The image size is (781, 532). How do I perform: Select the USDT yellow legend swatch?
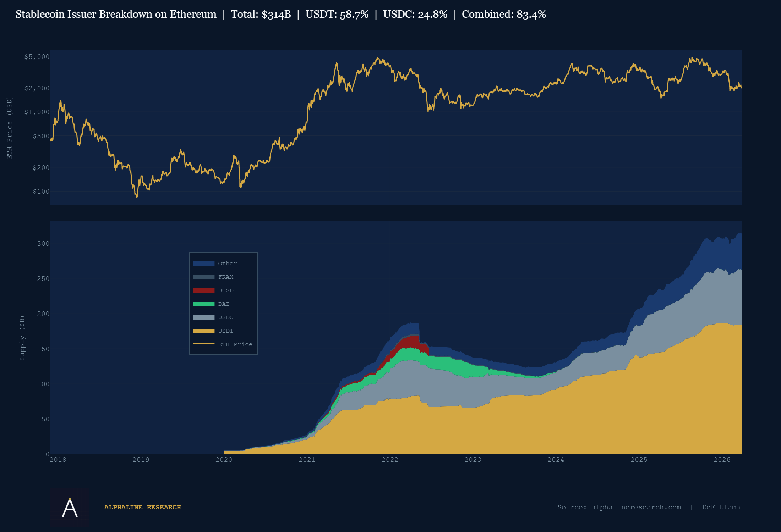point(204,331)
